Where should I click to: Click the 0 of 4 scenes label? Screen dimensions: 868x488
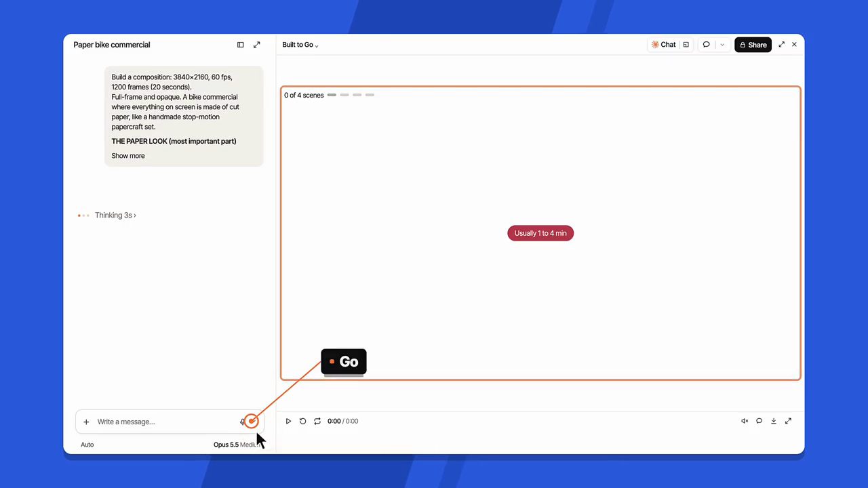[x=304, y=95]
